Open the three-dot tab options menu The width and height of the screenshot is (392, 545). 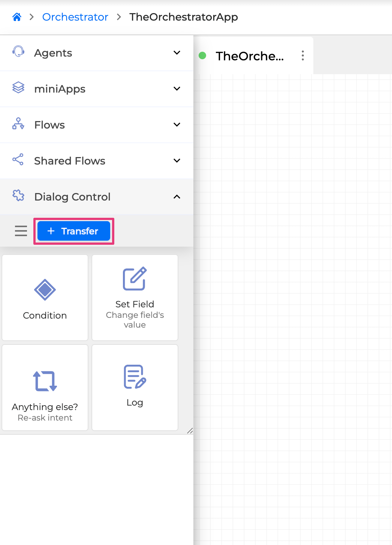303,56
